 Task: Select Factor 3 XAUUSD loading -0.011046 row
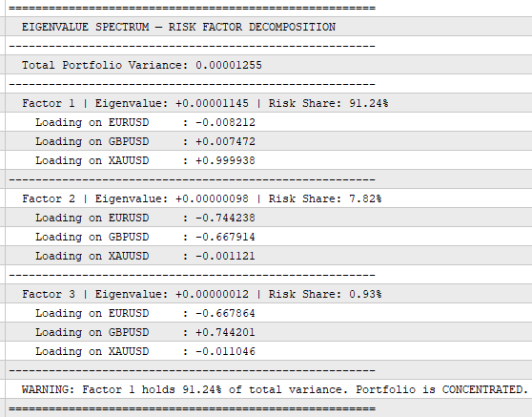click(x=269, y=351)
